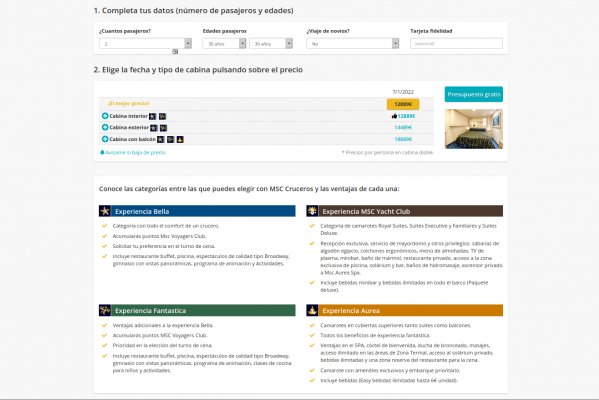599x400 pixels.
Task: Open the ¿Cuantos pasajeros? dropdown
Action: point(145,44)
